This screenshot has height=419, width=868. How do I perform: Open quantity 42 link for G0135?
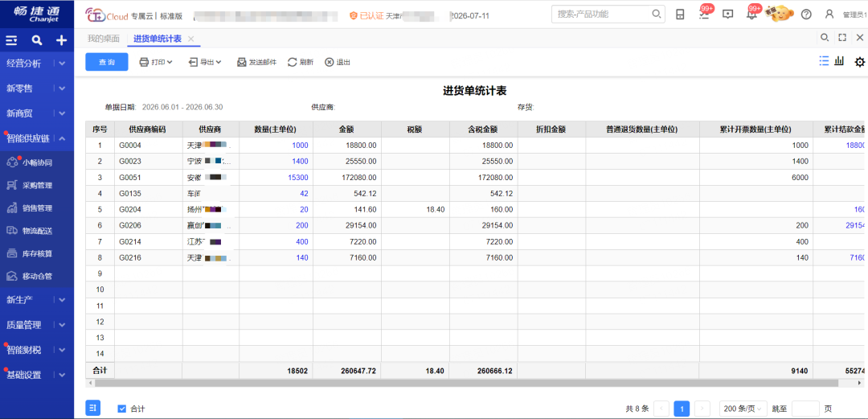[303, 194]
